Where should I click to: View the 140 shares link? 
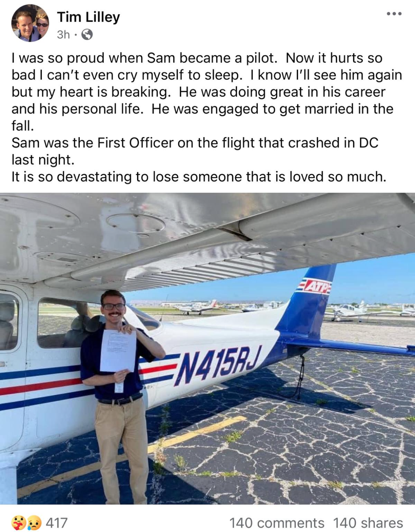tap(368, 522)
